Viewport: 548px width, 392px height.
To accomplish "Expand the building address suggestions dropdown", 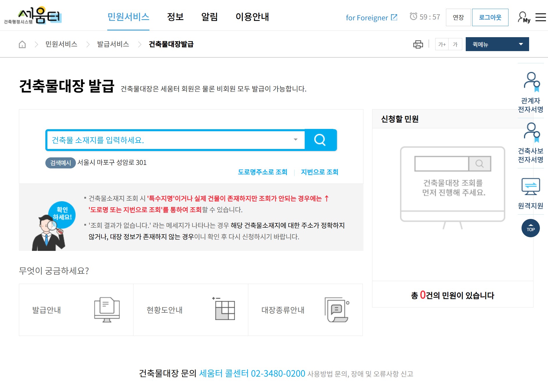I will [296, 140].
